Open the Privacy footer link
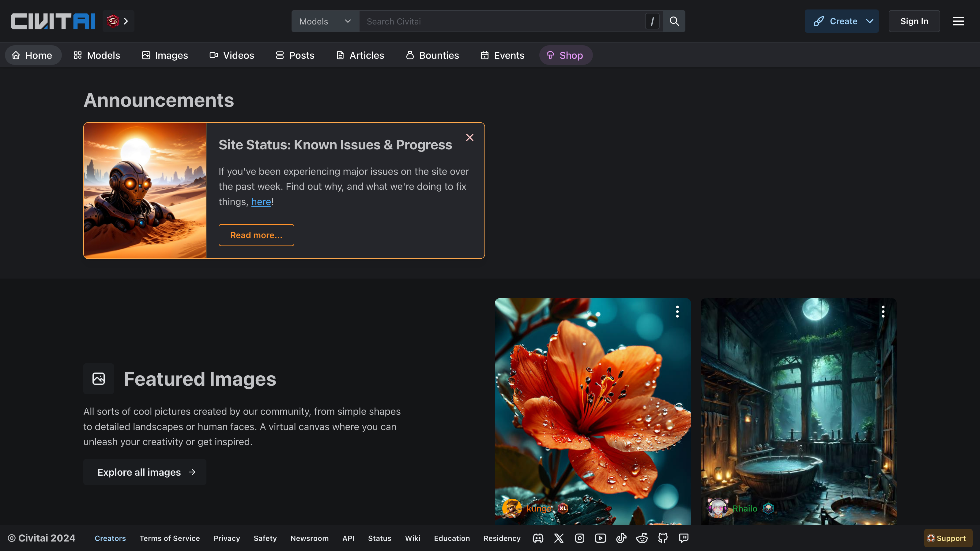 coord(227,538)
